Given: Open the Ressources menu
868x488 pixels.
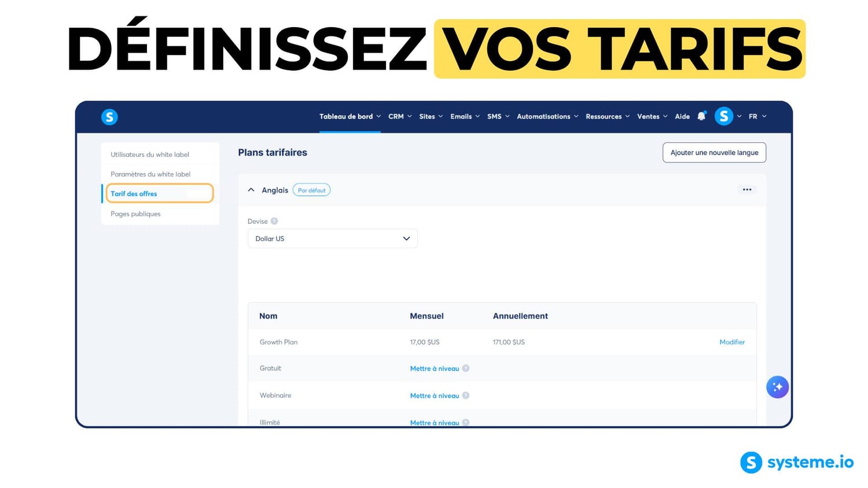Looking at the screenshot, I should 608,116.
